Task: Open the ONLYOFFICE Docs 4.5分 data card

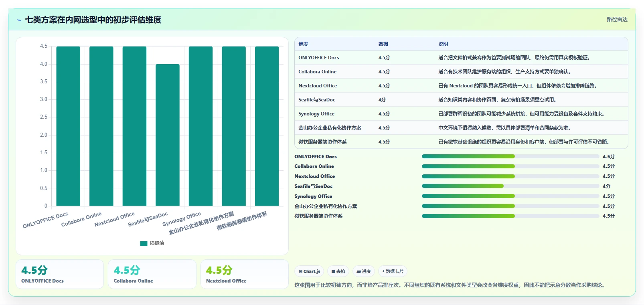Action: (x=60, y=274)
